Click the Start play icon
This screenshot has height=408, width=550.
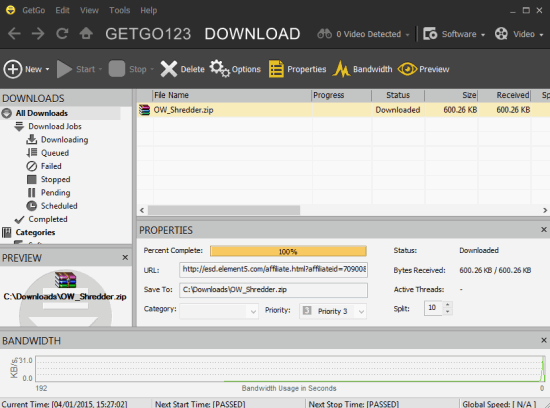(x=64, y=69)
